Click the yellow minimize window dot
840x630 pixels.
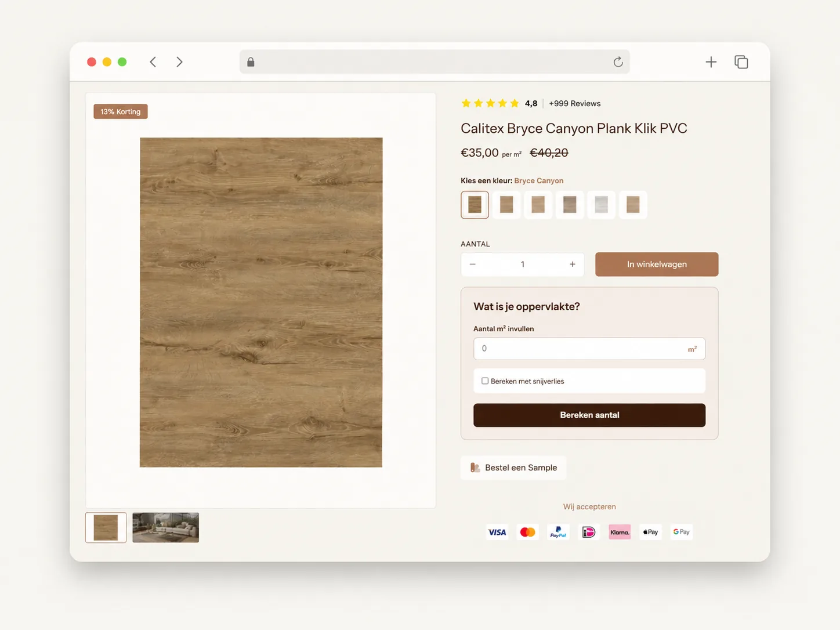[x=107, y=62]
